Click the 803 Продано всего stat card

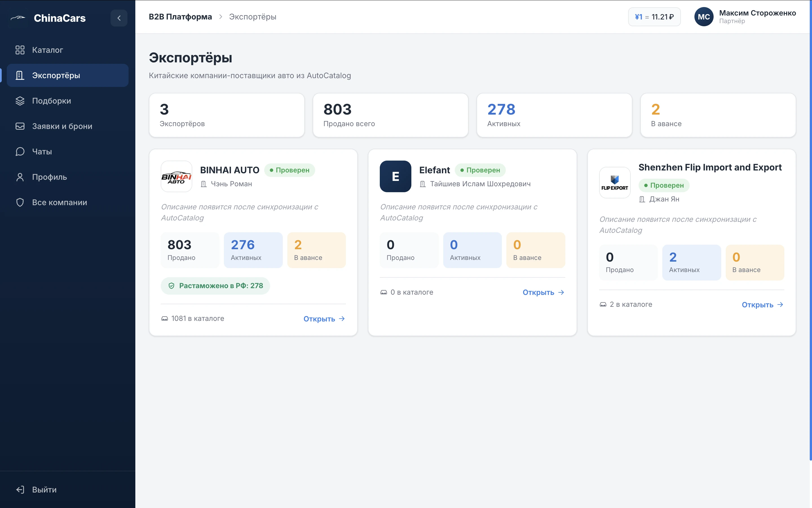(x=390, y=115)
